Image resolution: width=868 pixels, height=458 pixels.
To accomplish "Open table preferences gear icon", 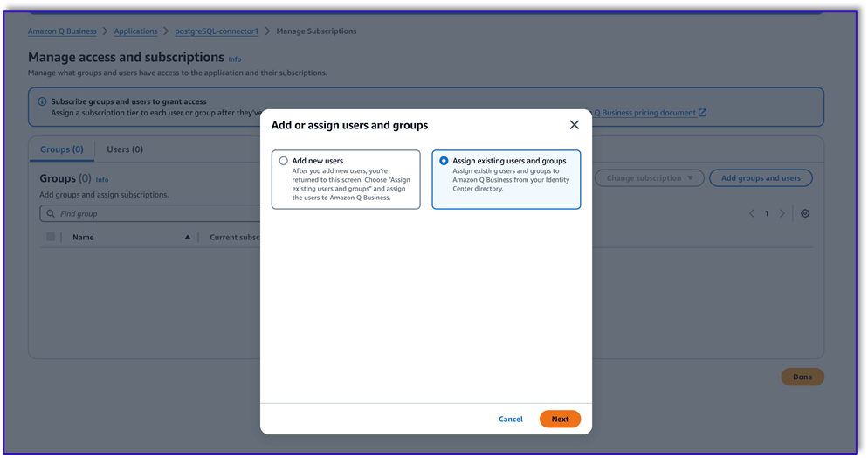I will (805, 214).
